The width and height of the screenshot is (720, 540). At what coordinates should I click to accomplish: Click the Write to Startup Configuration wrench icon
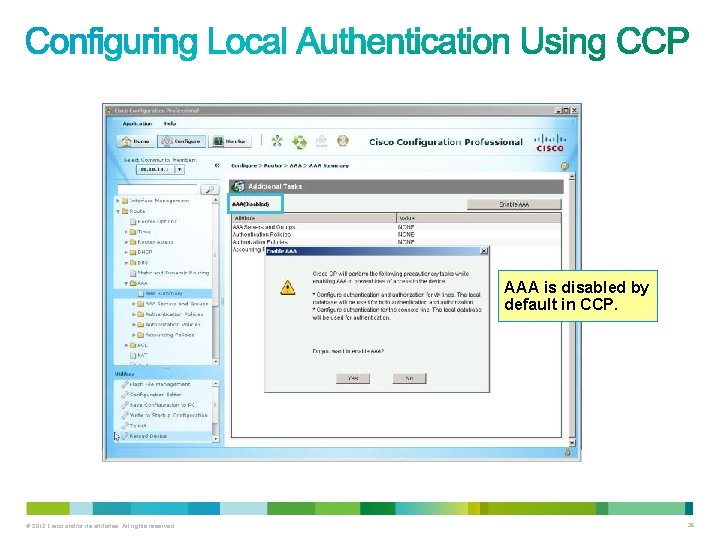pyautogui.click(x=125, y=415)
